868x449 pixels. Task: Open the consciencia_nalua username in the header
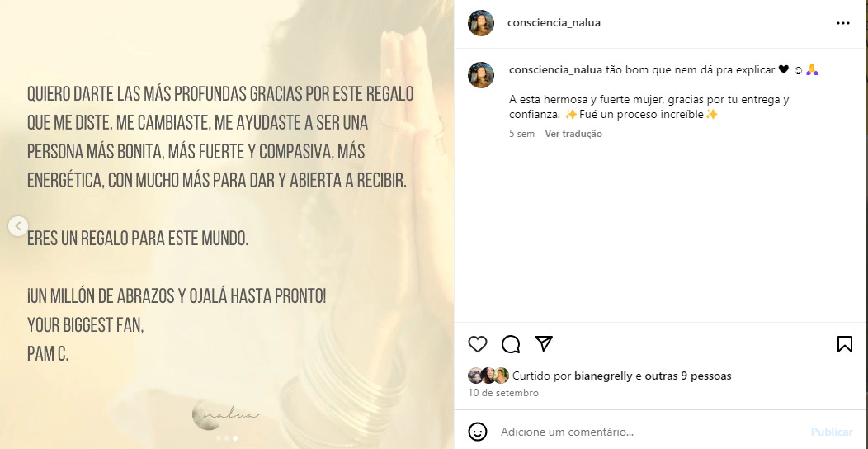point(554,23)
